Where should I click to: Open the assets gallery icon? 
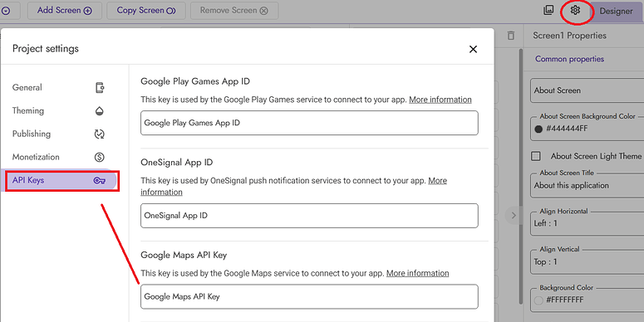pyautogui.click(x=548, y=10)
